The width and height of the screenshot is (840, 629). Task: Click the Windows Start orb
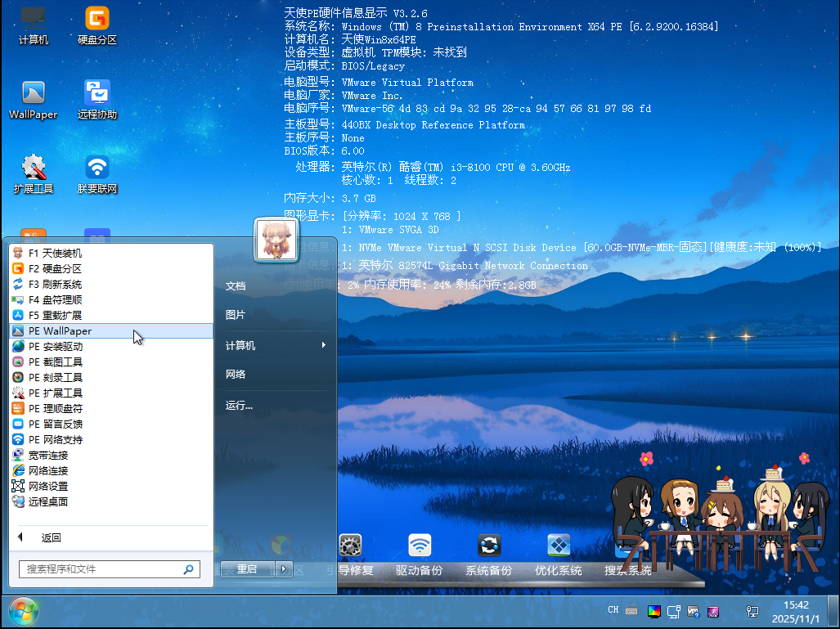(x=23, y=610)
